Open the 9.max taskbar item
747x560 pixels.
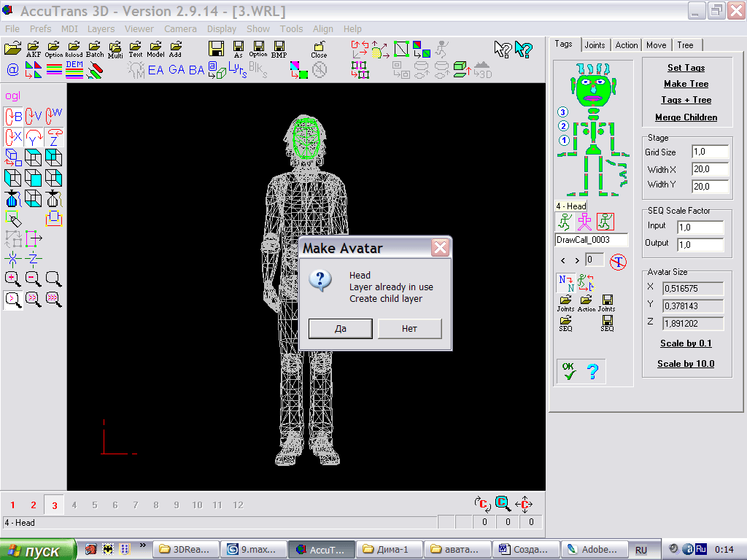255,550
